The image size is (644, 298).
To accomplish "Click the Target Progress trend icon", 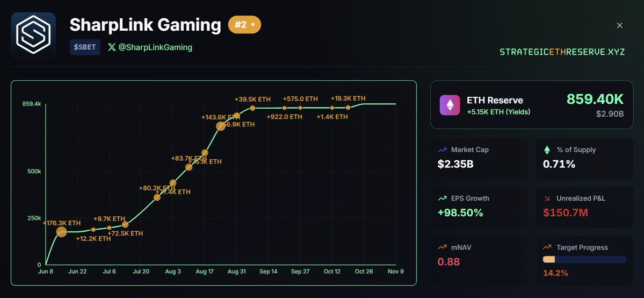I will (547, 247).
